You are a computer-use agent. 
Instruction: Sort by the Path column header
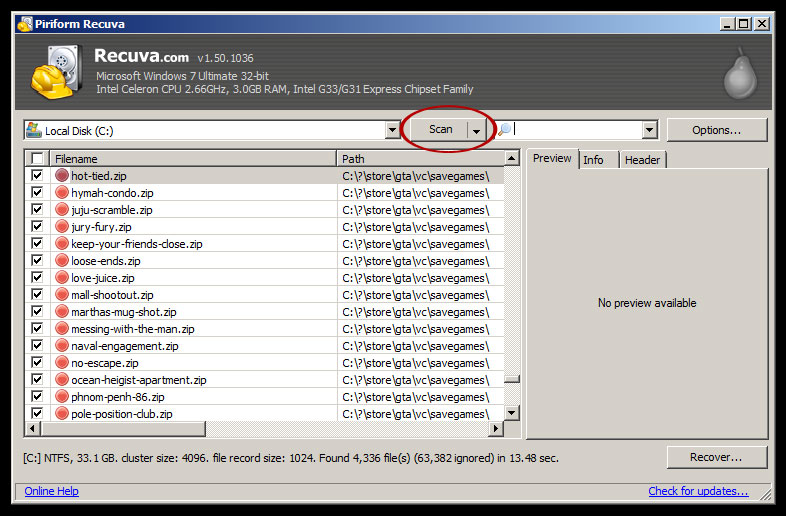point(420,158)
